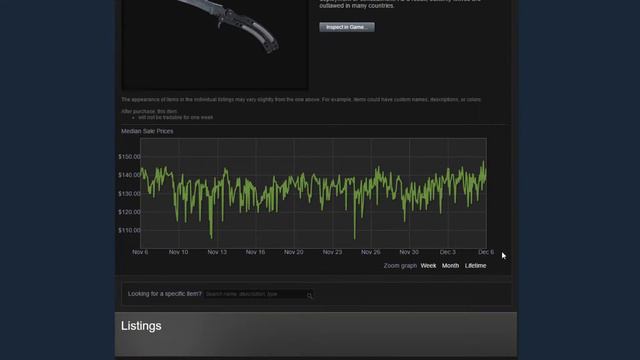Click the knife item preview image

click(x=215, y=44)
